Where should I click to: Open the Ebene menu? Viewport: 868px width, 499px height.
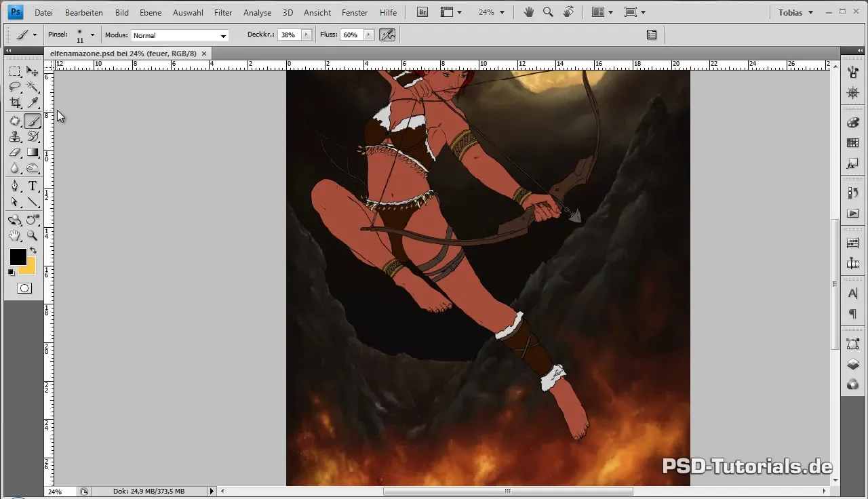pos(149,13)
